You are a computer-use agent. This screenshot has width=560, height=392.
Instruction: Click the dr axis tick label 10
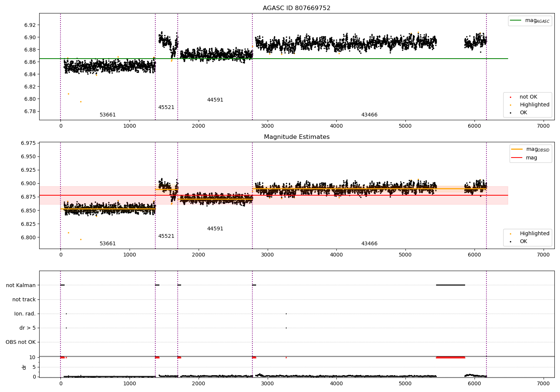coord(32,357)
